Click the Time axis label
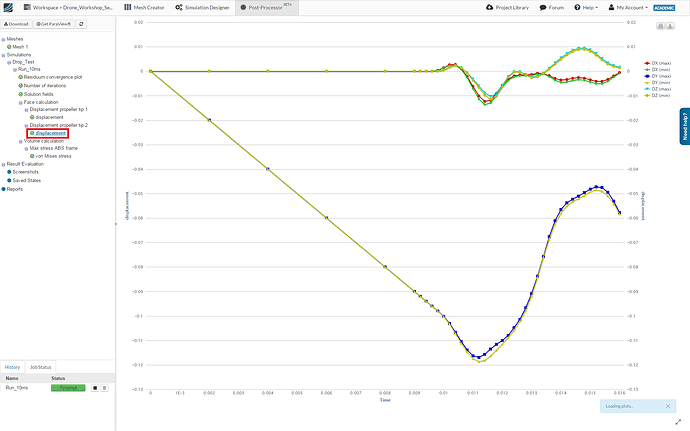The width and height of the screenshot is (690, 431). point(385,400)
